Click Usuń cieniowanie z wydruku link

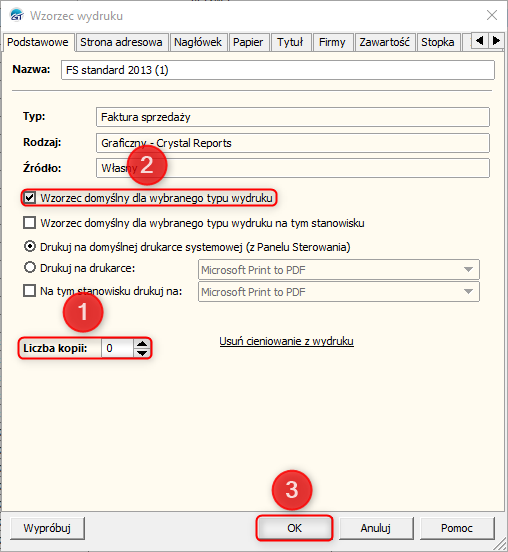pos(287,341)
